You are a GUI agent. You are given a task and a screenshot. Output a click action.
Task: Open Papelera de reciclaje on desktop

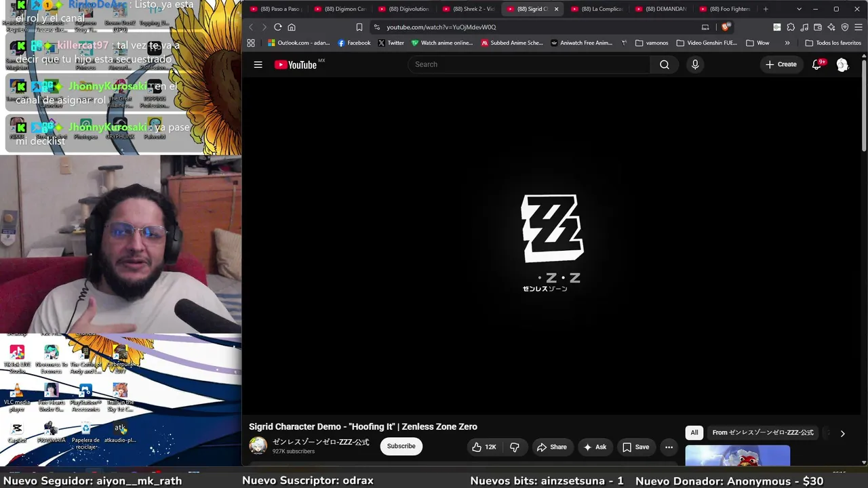click(85, 435)
